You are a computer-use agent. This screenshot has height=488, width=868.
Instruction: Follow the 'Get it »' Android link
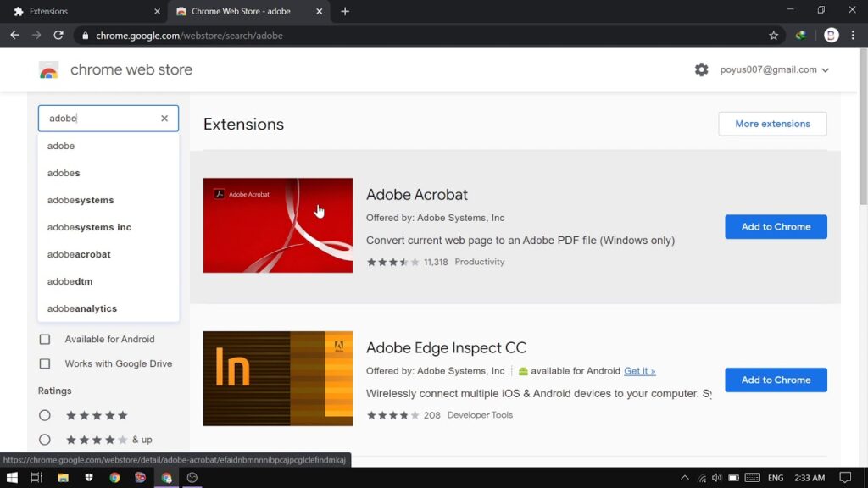coord(639,371)
